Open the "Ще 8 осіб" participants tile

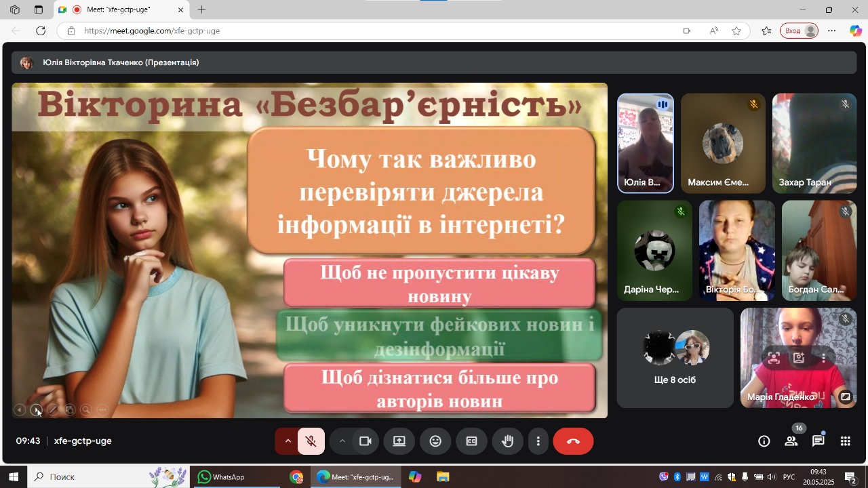pos(675,358)
